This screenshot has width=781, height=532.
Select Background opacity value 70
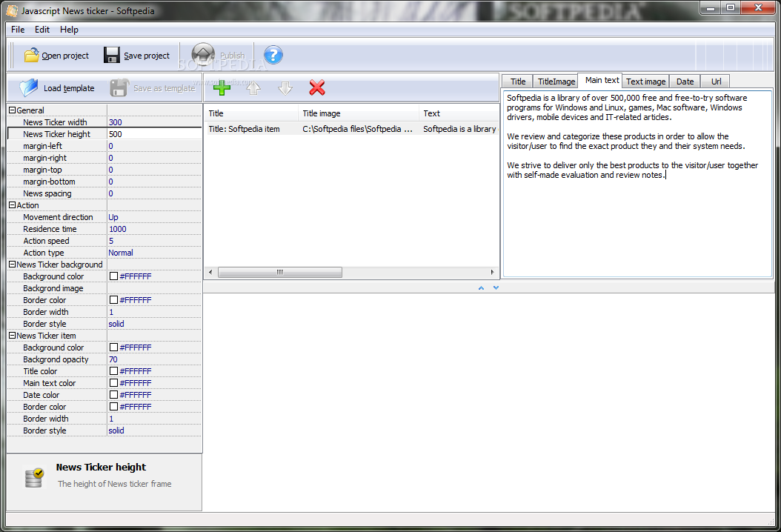click(x=154, y=359)
